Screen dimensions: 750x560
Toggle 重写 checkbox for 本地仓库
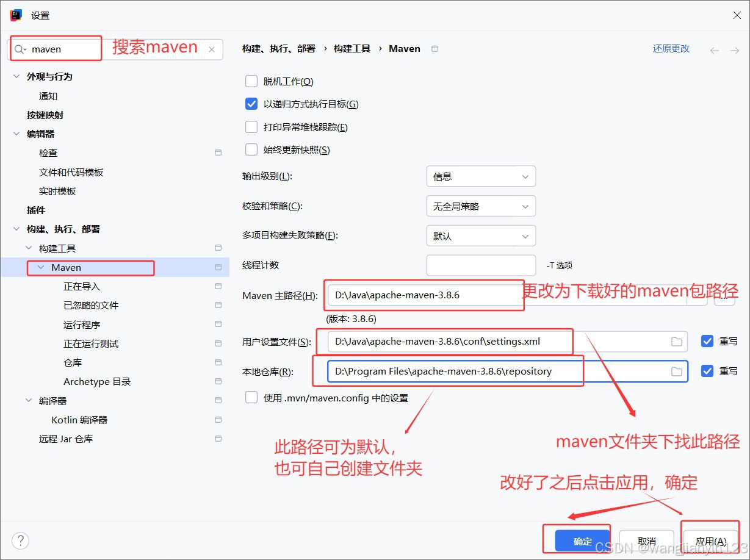(x=707, y=371)
